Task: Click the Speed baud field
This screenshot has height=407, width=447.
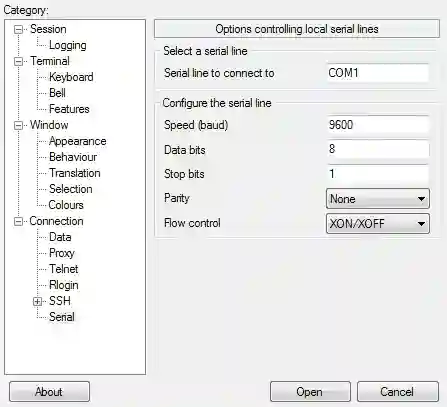Action: tap(378, 125)
